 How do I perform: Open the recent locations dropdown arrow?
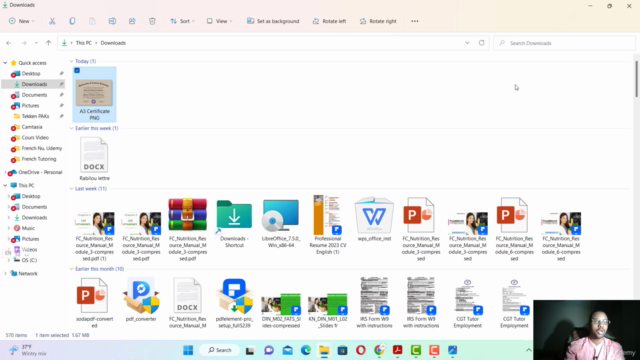36,43
